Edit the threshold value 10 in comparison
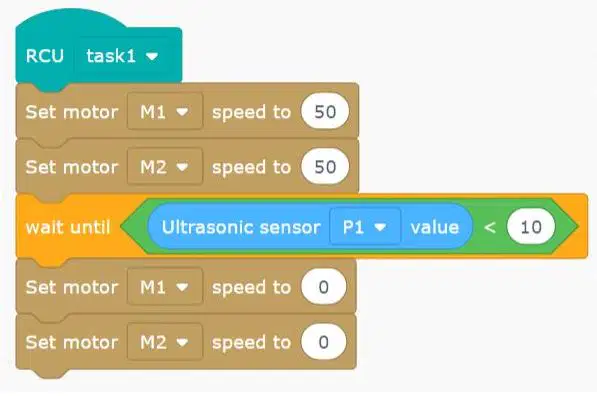The height and width of the screenshot is (396, 597). click(x=531, y=227)
